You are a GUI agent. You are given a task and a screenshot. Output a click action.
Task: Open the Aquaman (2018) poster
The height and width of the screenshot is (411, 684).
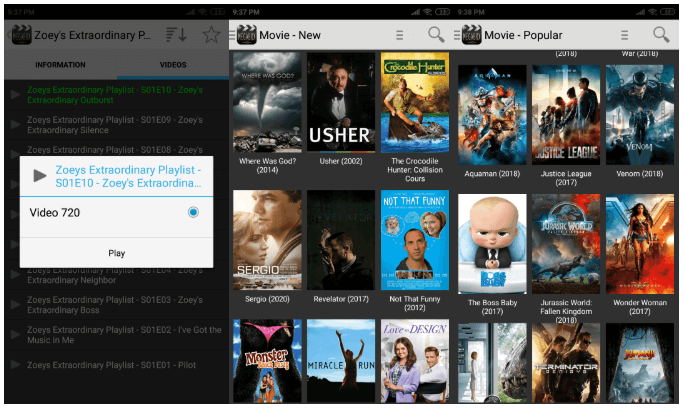492,115
